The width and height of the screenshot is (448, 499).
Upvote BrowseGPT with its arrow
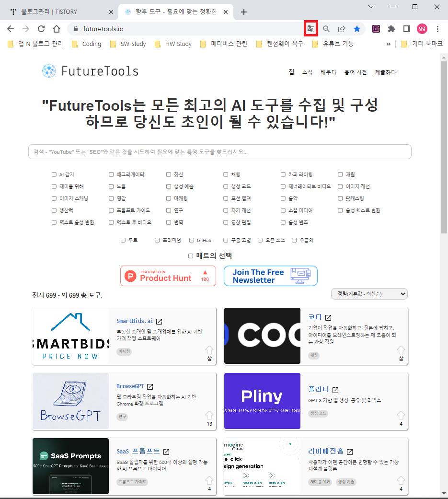[x=209, y=415]
